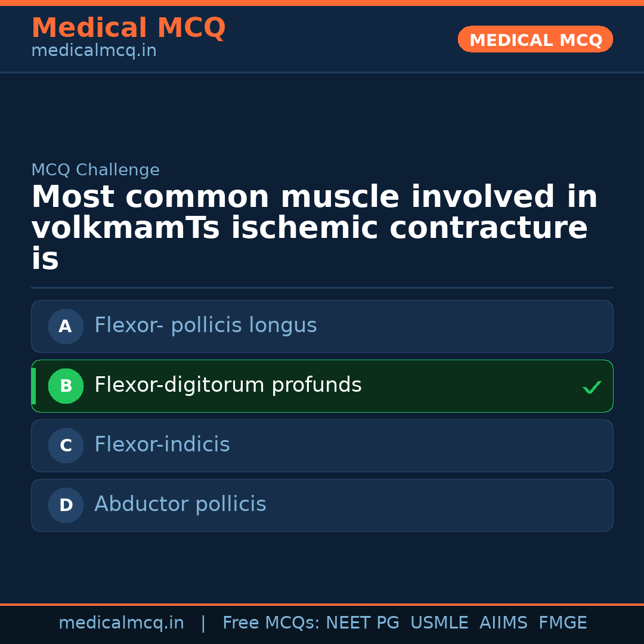Click the question text about ischemic contracture

point(314,228)
